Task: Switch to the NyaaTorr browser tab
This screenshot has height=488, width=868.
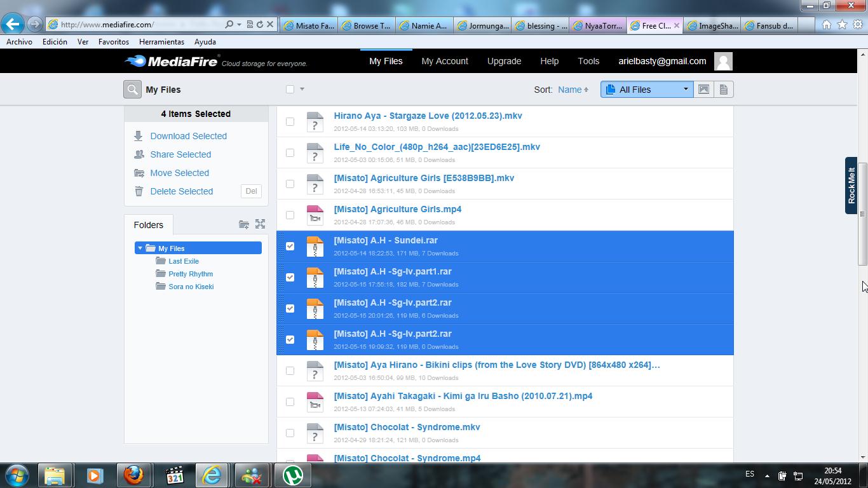Action: pos(597,25)
